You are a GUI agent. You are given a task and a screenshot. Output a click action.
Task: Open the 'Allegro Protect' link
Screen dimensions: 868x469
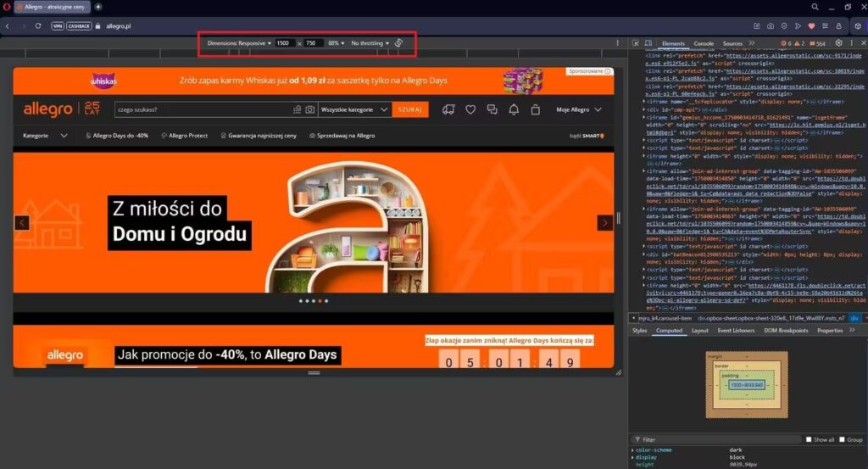[184, 135]
